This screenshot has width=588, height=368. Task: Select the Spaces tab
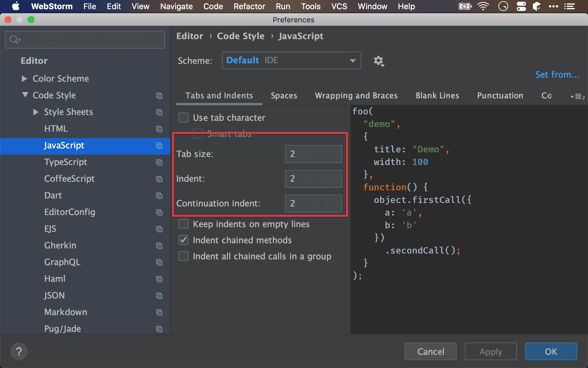[x=284, y=95]
